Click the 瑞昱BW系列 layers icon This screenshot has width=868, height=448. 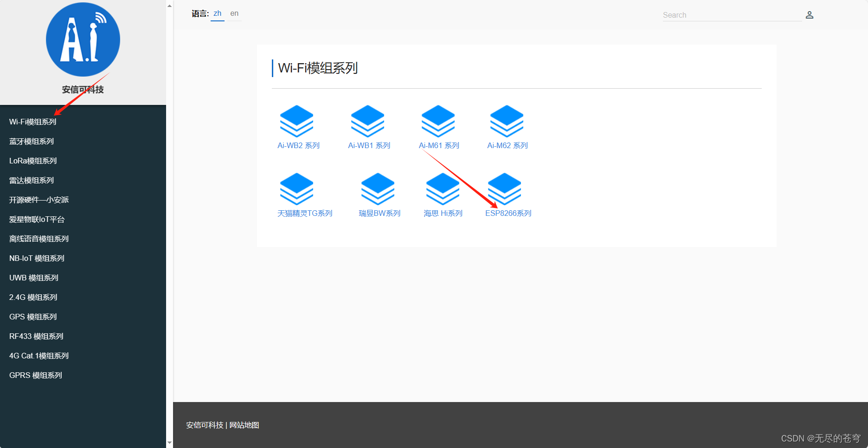coord(378,189)
